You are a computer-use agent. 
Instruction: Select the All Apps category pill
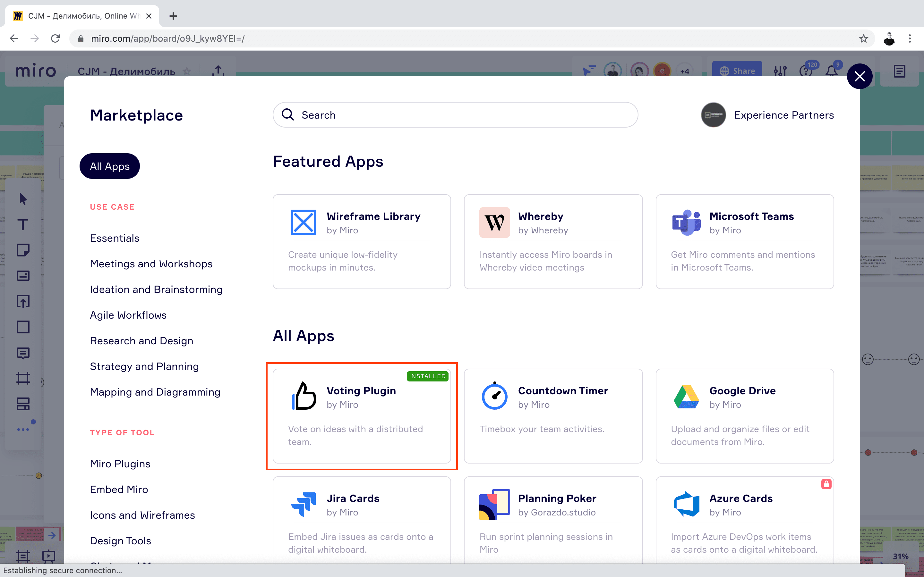coord(110,166)
